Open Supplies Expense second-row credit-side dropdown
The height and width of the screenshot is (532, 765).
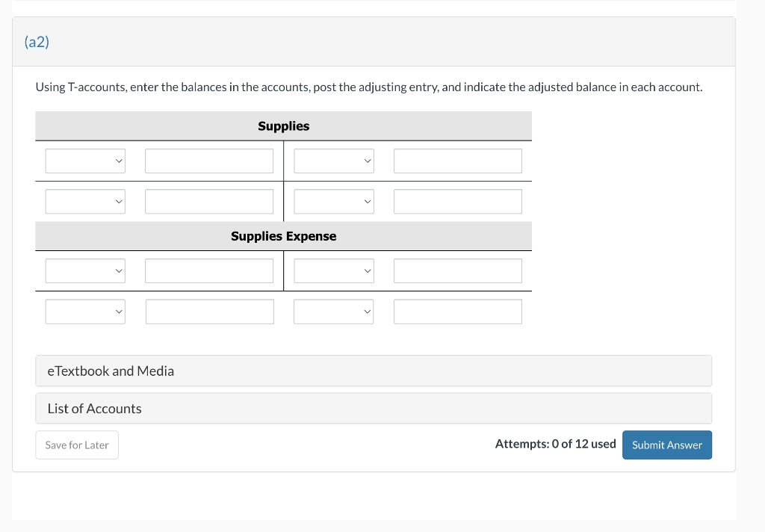point(334,312)
